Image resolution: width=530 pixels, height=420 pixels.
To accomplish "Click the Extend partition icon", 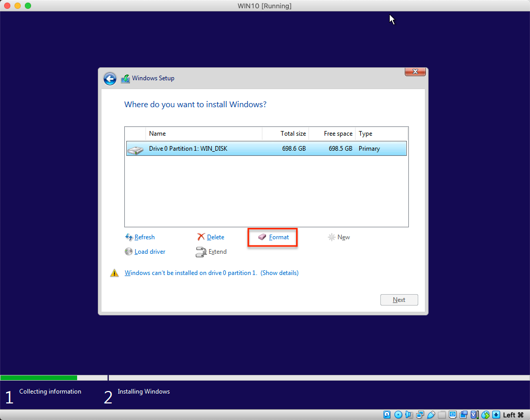I will coord(201,252).
